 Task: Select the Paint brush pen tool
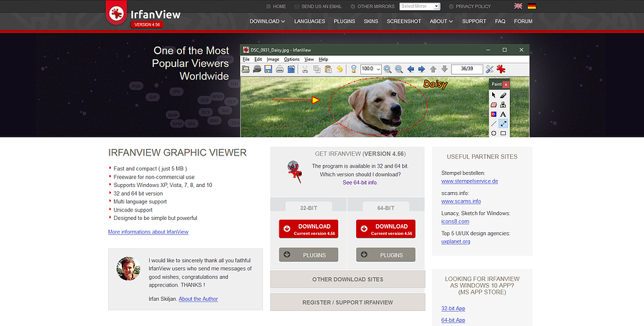tap(503, 95)
